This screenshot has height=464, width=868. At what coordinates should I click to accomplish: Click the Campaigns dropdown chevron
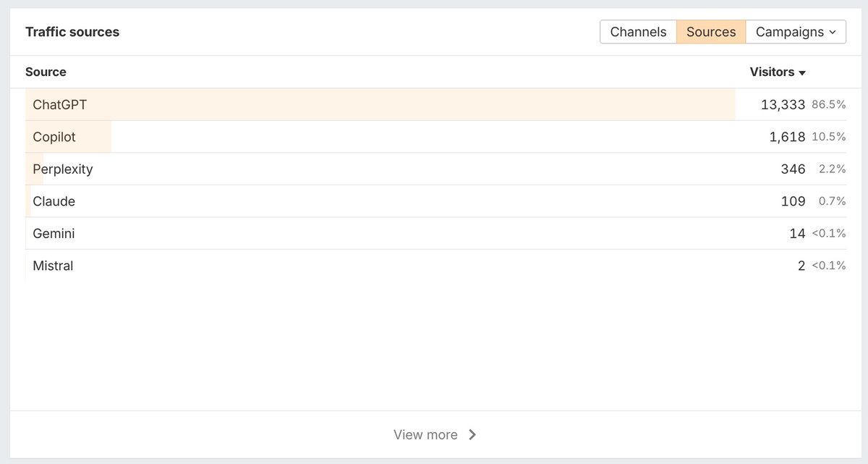click(833, 33)
